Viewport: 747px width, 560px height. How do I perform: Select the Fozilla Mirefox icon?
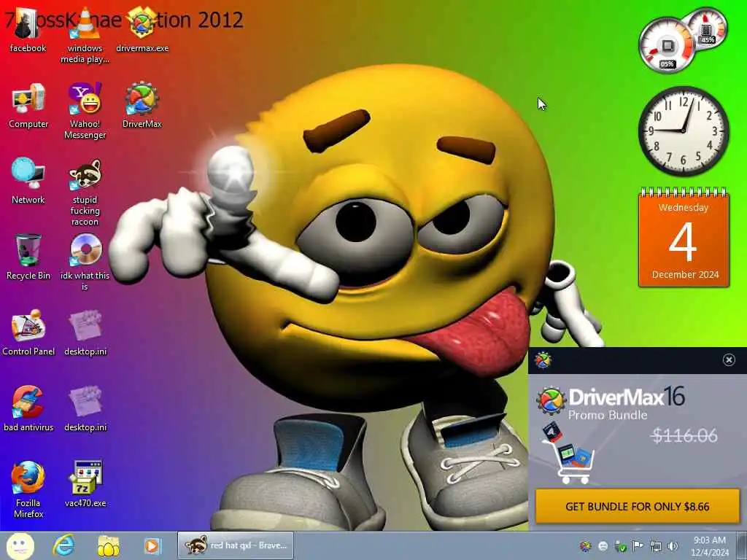pyautogui.click(x=28, y=489)
